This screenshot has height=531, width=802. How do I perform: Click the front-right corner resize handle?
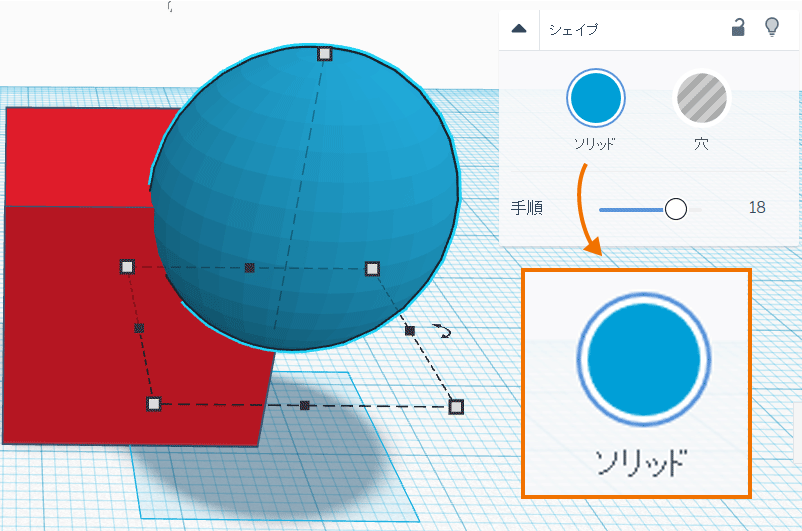point(456,407)
